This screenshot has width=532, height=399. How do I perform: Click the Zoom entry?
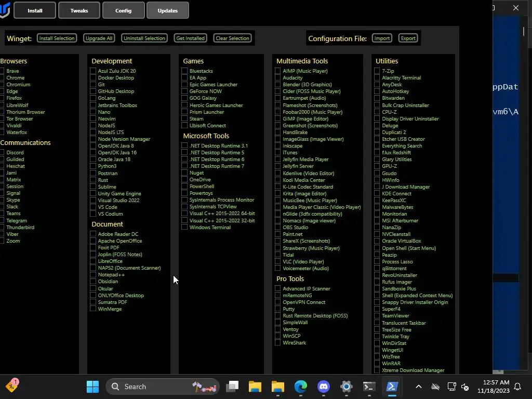[13, 241]
